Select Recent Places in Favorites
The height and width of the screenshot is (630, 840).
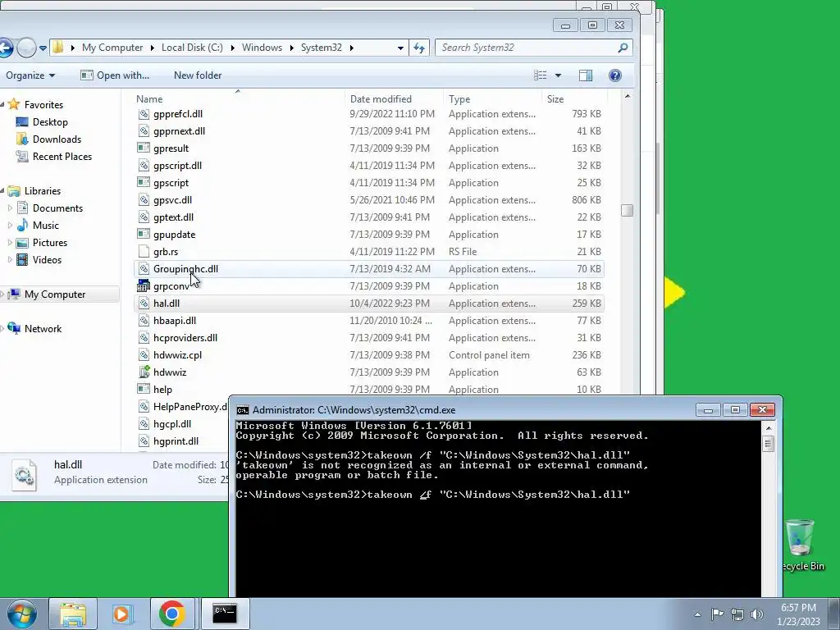coord(53,157)
